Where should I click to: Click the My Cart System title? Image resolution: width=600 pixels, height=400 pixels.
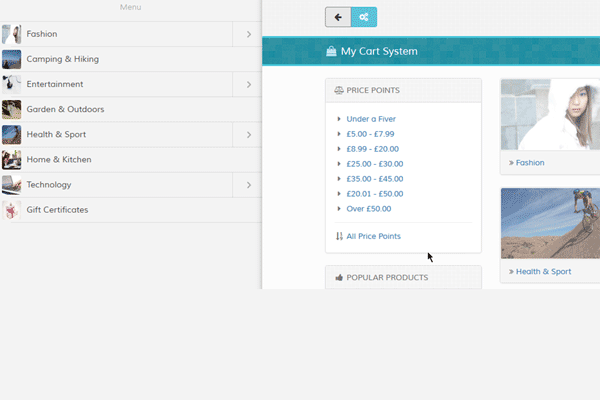click(x=379, y=51)
